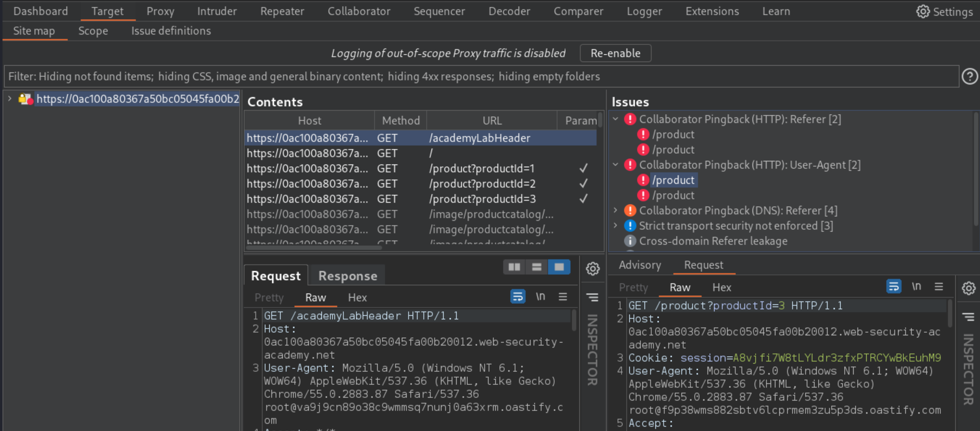The height and width of the screenshot is (431, 980).
Task: Select the Cross-domain Referer leakage issue
Action: click(x=713, y=241)
